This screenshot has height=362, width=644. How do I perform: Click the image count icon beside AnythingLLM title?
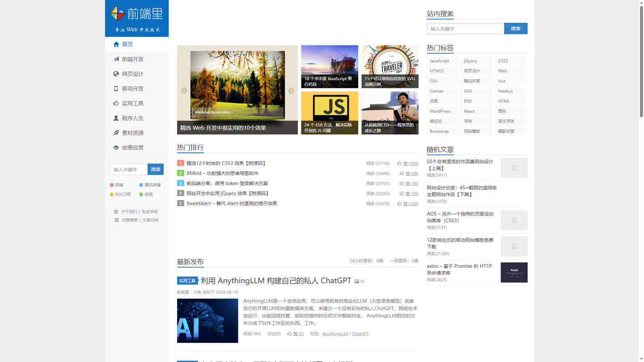pyautogui.click(x=357, y=282)
